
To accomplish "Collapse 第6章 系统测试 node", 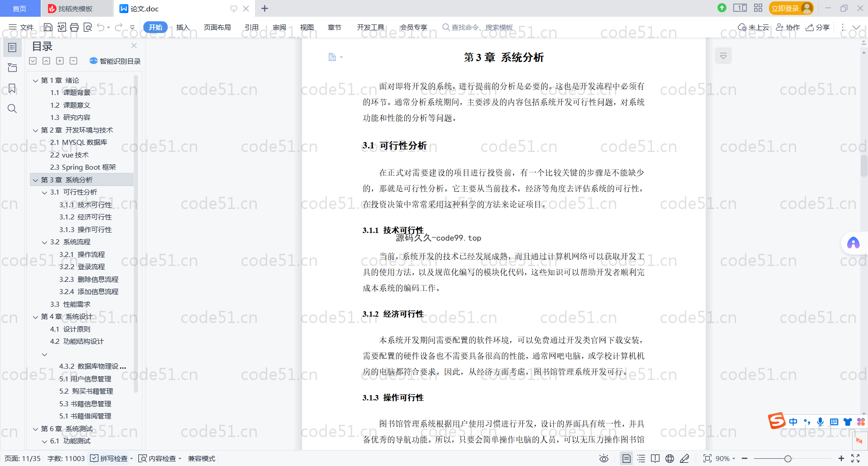I will [x=35, y=429].
